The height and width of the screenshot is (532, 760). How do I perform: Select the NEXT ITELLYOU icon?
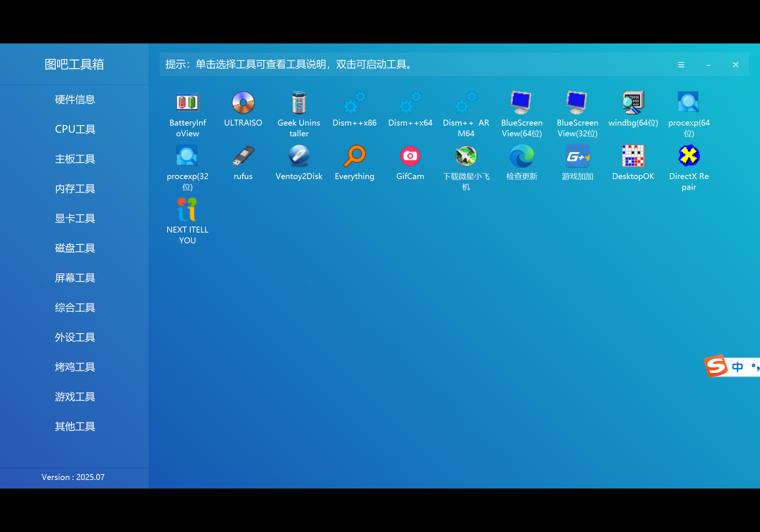point(187,209)
